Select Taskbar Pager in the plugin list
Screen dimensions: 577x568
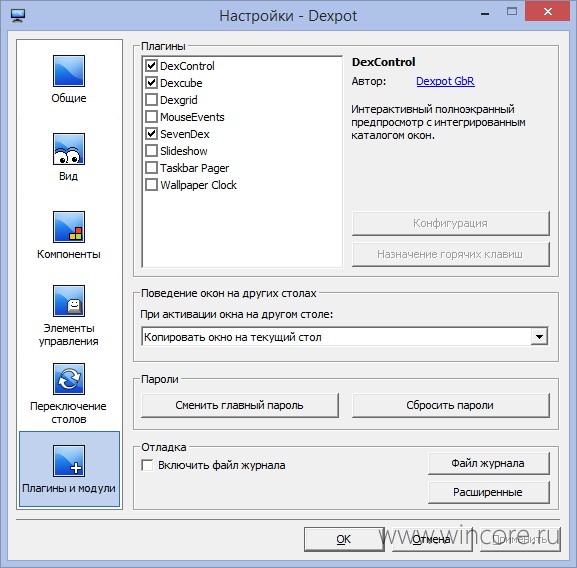[x=194, y=168]
